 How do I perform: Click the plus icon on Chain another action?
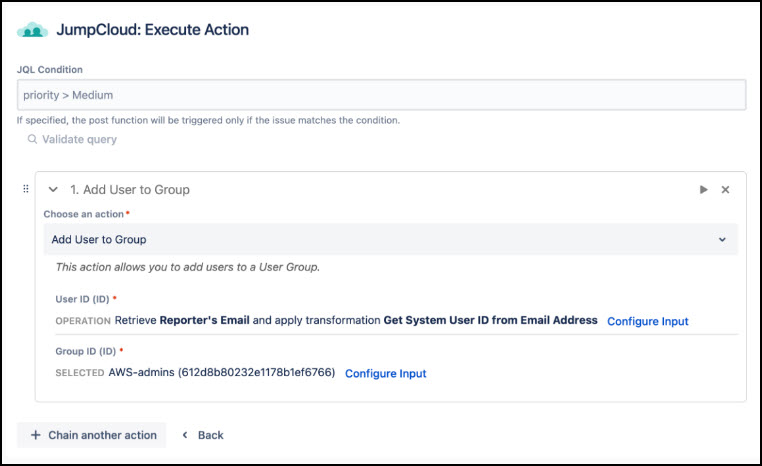(x=35, y=435)
